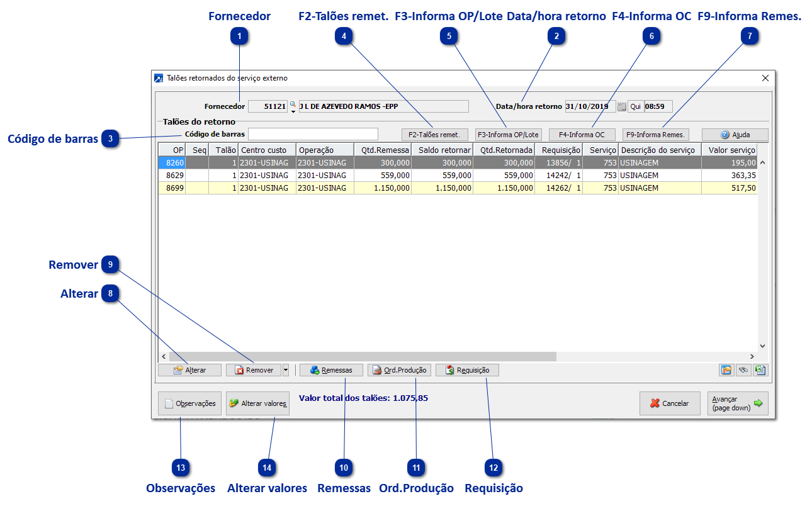Advance to the next page with Avançar
Image resolution: width=812 pixels, height=506 pixels.
coord(738,403)
